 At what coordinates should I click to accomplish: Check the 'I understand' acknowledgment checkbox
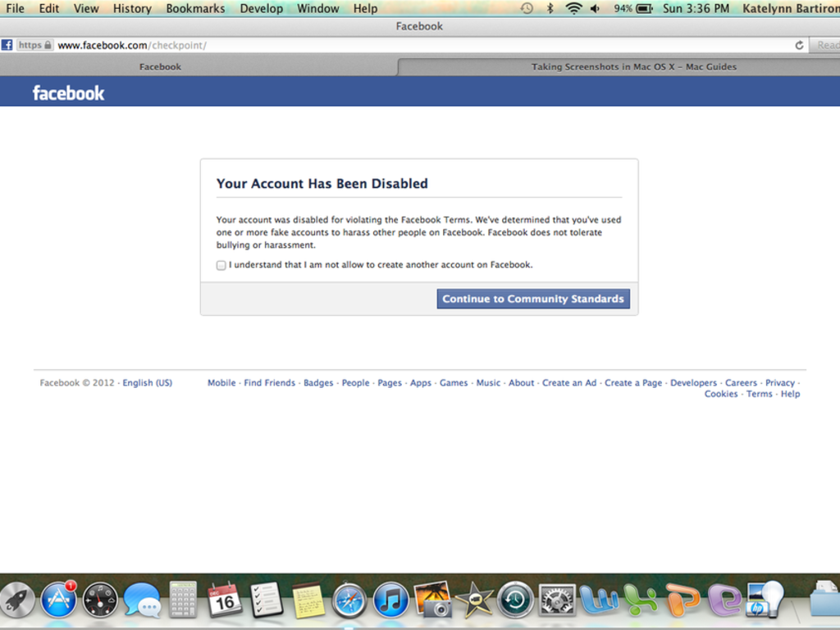coord(221,265)
